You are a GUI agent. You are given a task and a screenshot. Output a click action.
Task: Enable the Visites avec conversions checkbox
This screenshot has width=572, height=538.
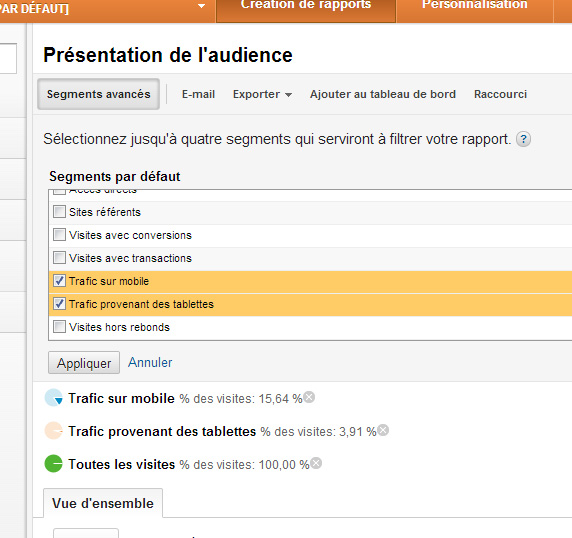tap(59, 235)
